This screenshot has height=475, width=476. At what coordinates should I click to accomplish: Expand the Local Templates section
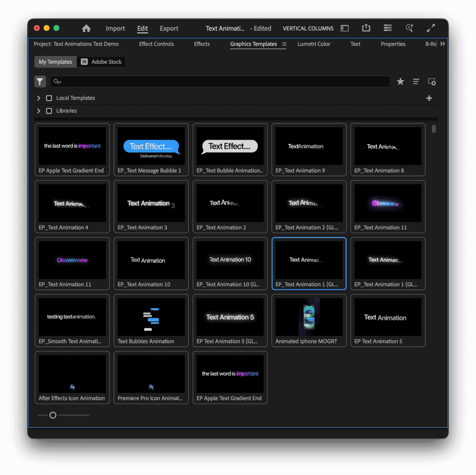click(x=39, y=98)
